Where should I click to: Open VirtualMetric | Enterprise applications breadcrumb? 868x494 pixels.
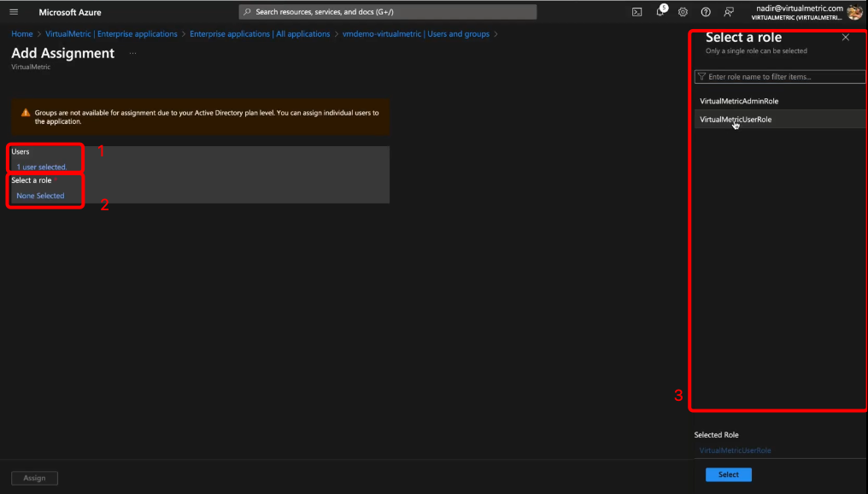click(111, 34)
